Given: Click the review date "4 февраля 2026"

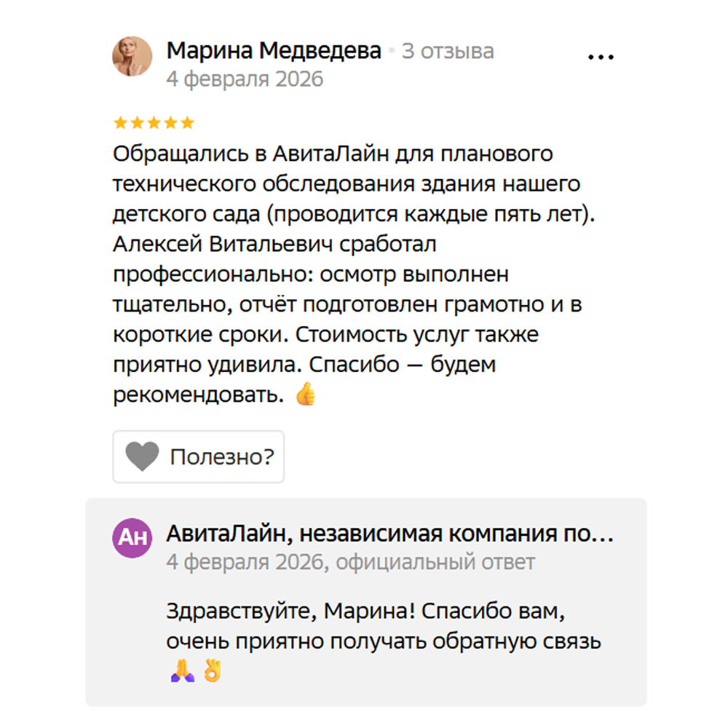Looking at the screenshot, I should pyautogui.click(x=245, y=79).
